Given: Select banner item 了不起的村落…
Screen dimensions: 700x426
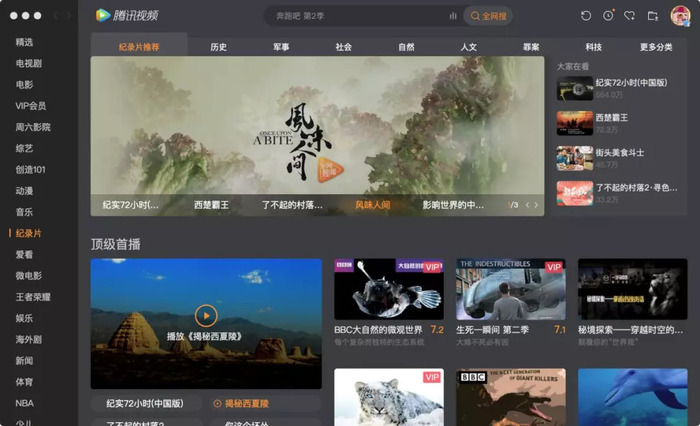Looking at the screenshot, I should pos(292,205).
